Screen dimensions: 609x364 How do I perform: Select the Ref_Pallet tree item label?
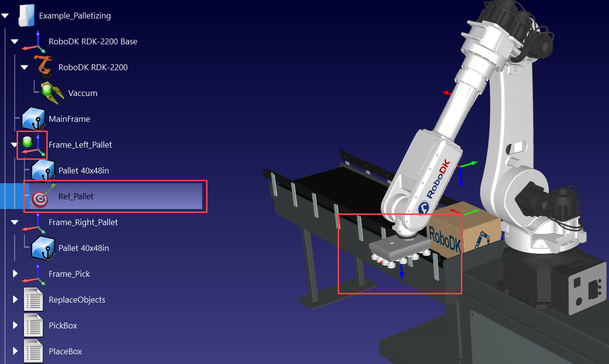tap(76, 196)
